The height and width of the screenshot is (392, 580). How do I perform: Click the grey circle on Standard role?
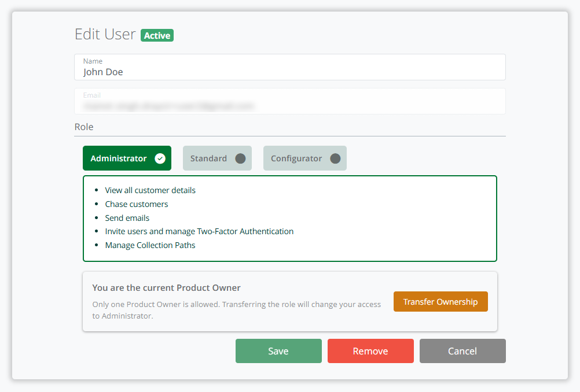click(240, 158)
